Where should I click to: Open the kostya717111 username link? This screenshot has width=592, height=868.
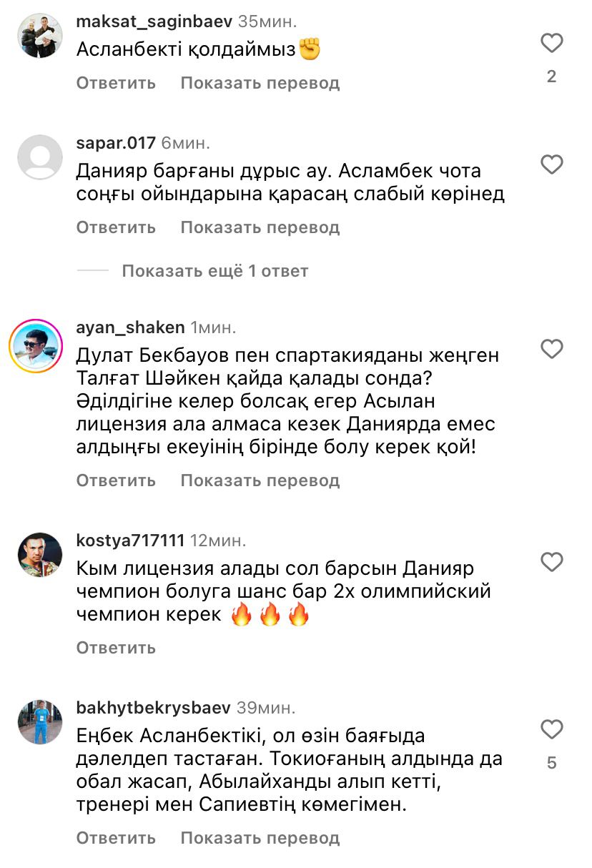130,541
